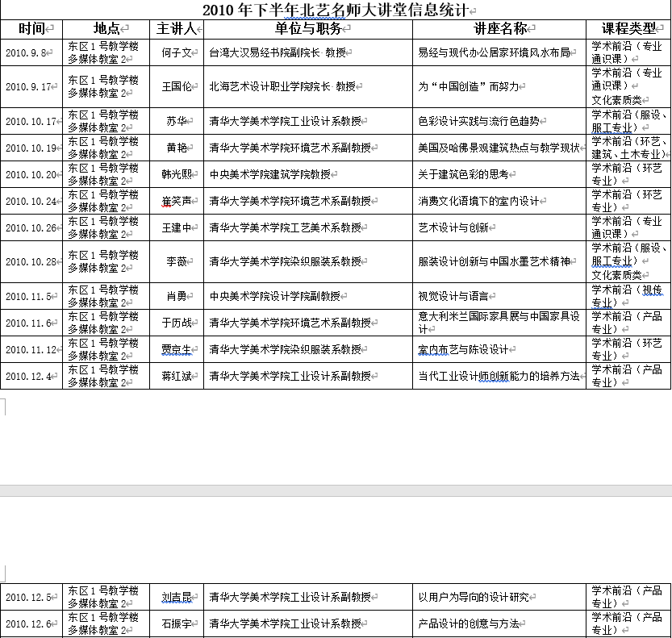Image resolution: width=672 pixels, height=638 pixels.
Task: Click the '单位与职务' column header
Action: coord(307,29)
